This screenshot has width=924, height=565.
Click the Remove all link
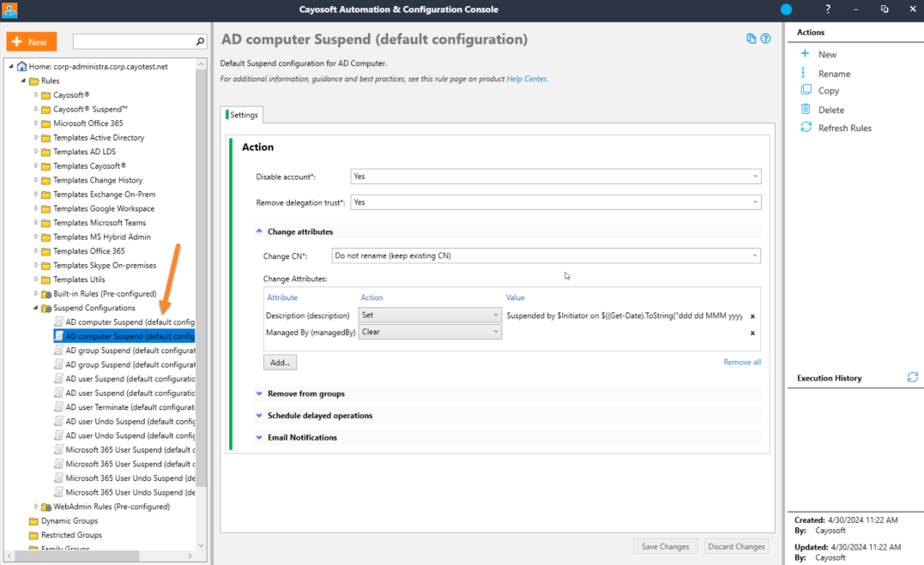tap(742, 363)
